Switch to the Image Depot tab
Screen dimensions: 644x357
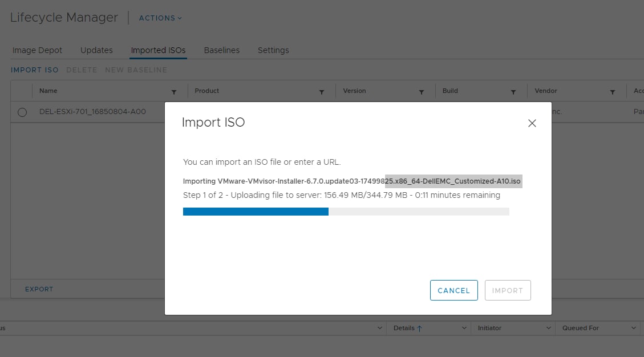37,50
